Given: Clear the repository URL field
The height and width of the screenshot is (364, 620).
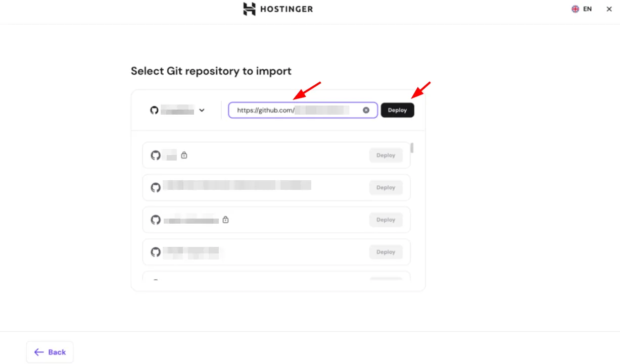Looking at the screenshot, I should click(x=366, y=110).
